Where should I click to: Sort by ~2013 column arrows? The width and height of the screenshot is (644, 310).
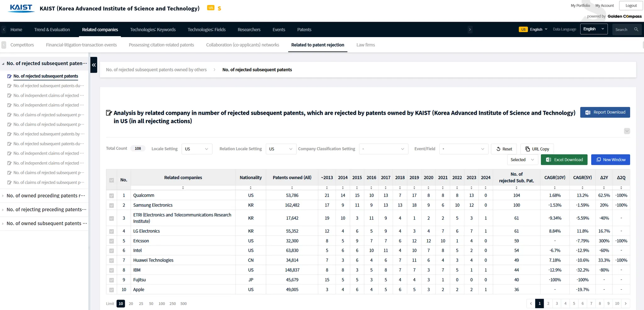(x=327, y=188)
